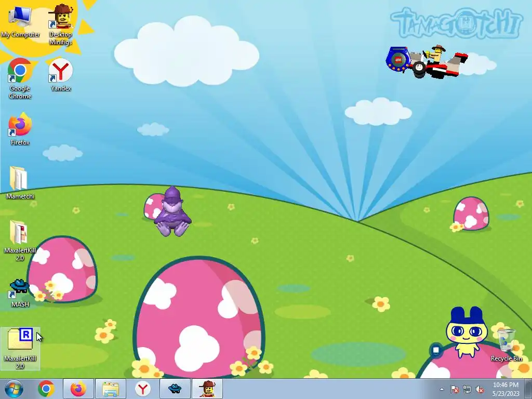Open Chrome from the taskbar
Screen dimensions: 532x399
(46, 389)
